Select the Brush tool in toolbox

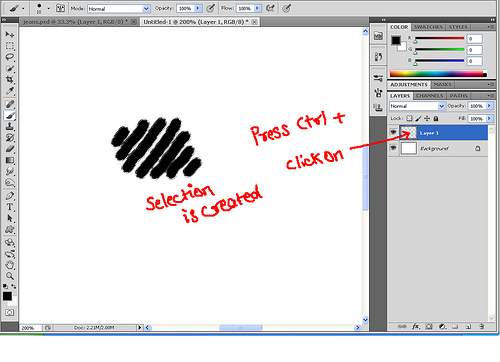click(10, 115)
